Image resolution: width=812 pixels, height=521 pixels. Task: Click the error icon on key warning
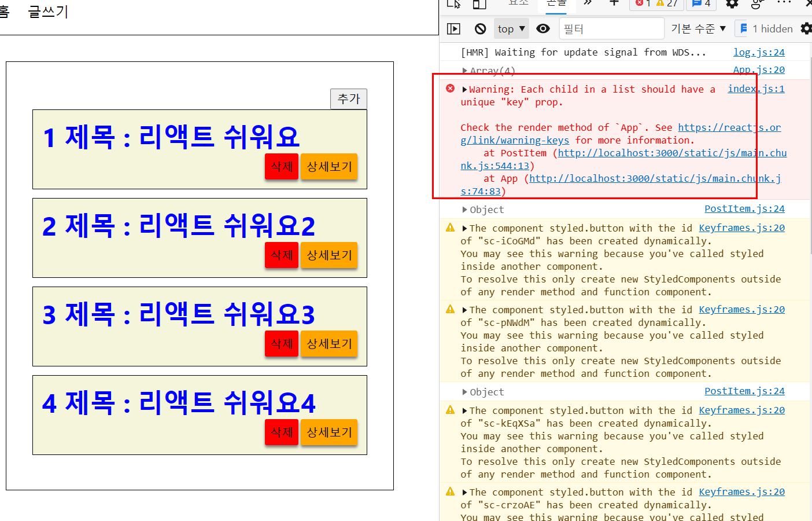click(x=450, y=89)
